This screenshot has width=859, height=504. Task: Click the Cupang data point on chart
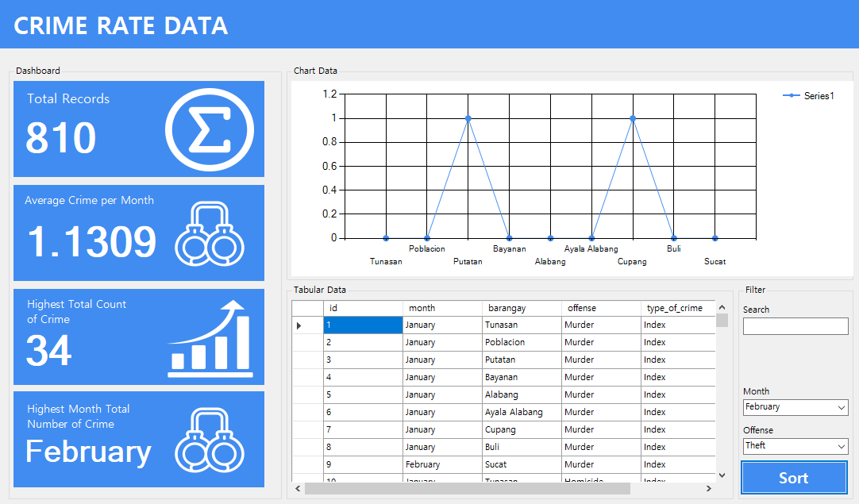click(633, 118)
